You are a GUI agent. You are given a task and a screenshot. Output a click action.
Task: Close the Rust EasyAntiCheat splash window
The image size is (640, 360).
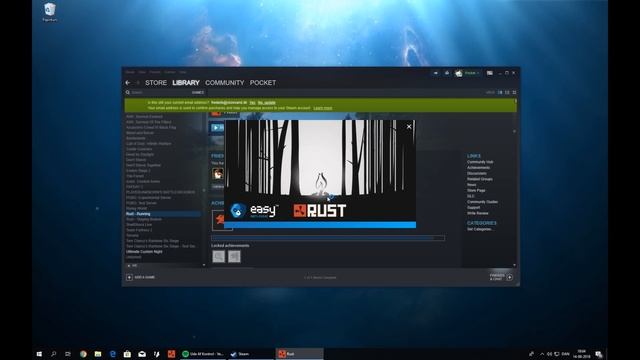[409, 127]
